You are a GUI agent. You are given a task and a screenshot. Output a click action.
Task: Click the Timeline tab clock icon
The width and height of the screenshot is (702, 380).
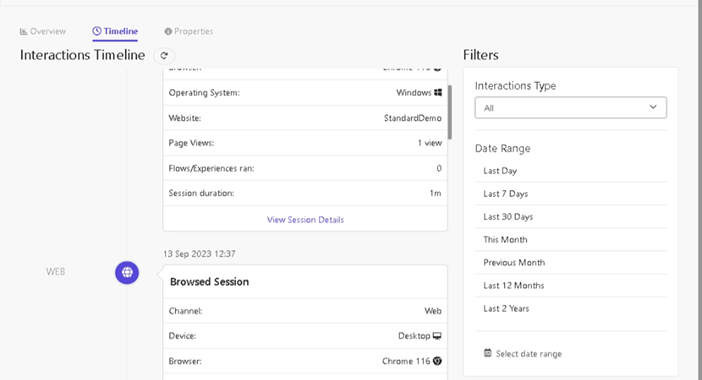(x=97, y=31)
